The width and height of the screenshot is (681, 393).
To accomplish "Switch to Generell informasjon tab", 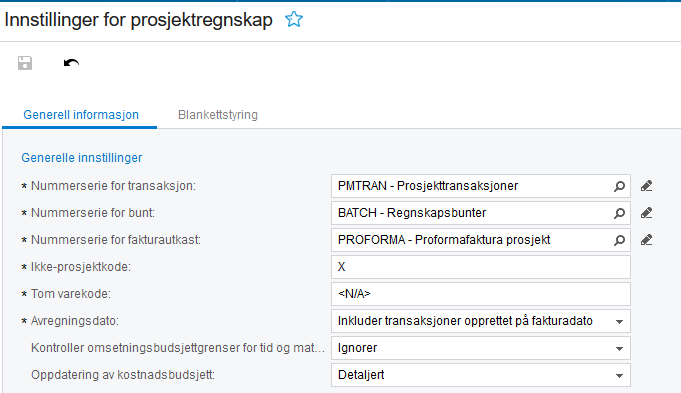I will pos(81,115).
